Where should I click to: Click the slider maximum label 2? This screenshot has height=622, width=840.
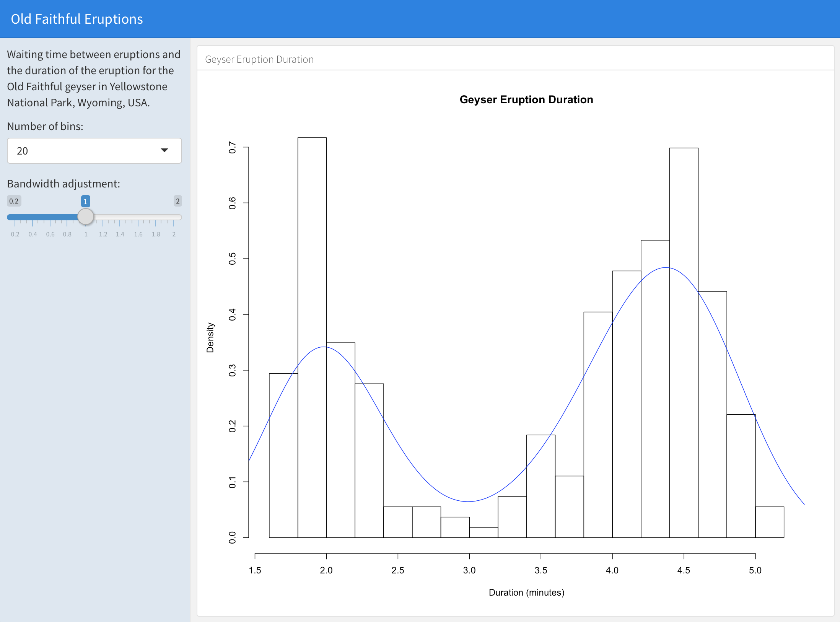pos(177,201)
